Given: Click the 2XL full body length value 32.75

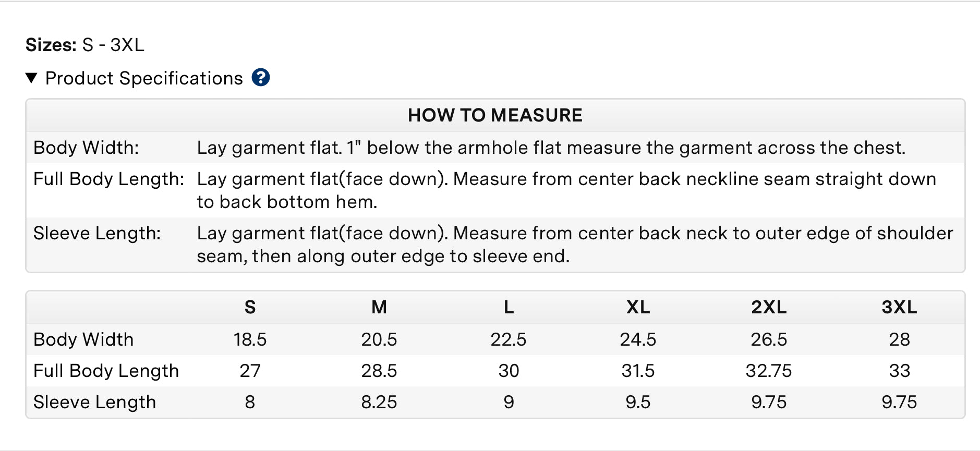Looking at the screenshot, I should click(769, 371).
